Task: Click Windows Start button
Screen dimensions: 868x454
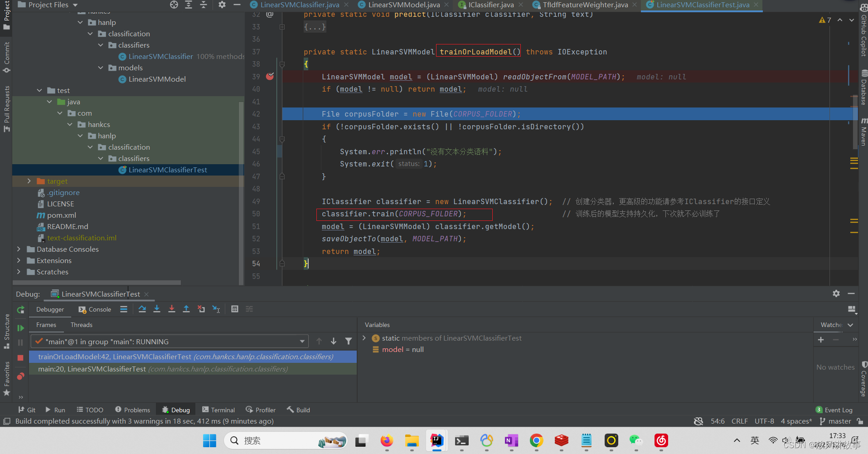Action: [x=209, y=440]
